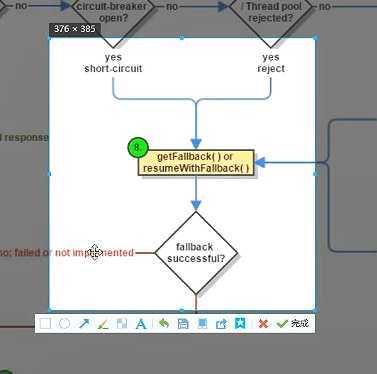377x374 pixels.
Task: Click the green step 8 circle
Action: (x=138, y=147)
